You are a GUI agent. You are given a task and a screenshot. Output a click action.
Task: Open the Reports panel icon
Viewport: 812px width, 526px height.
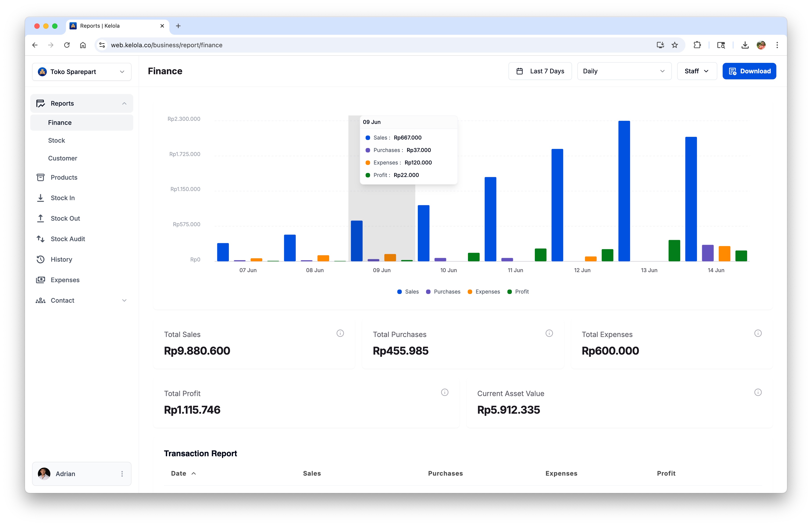41,103
